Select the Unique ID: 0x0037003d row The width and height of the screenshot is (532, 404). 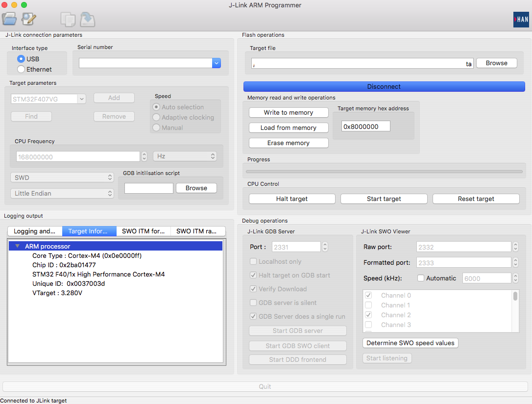[115, 283]
